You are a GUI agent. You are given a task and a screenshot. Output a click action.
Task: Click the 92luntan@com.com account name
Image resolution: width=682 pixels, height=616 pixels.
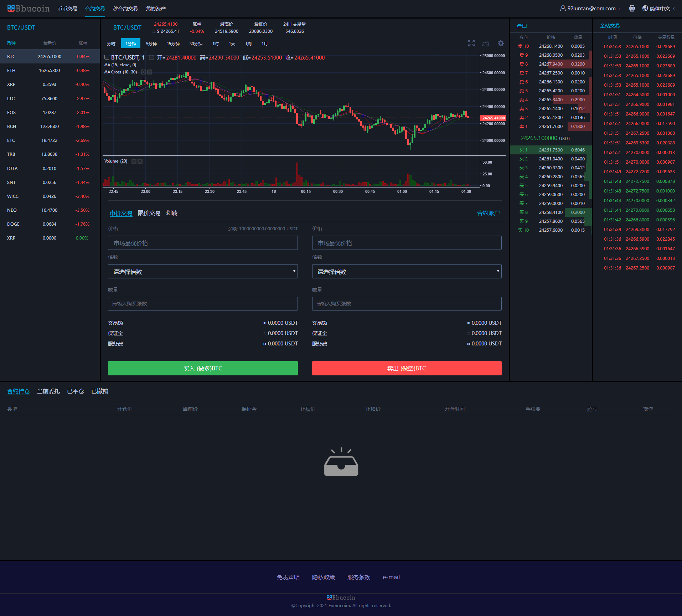591,9
